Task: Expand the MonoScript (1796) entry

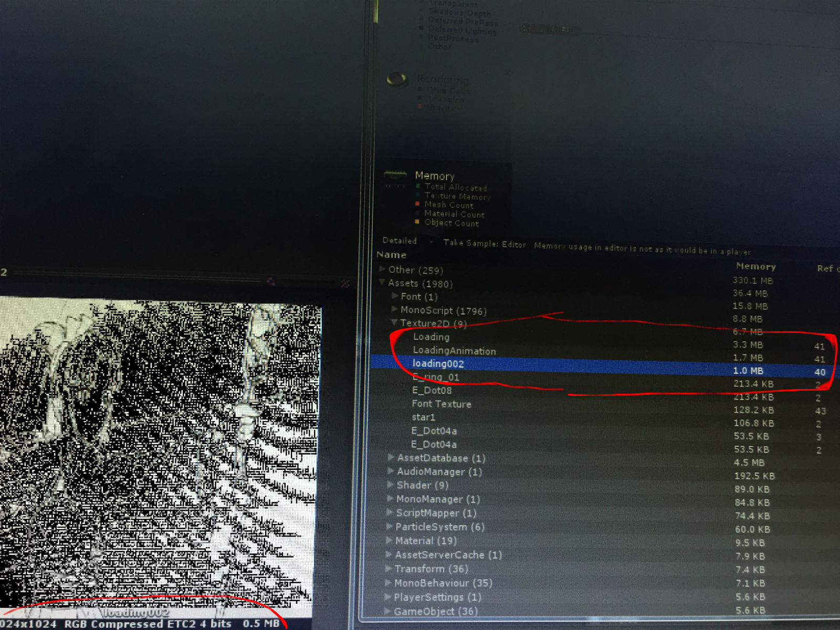Action: [x=394, y=310]
